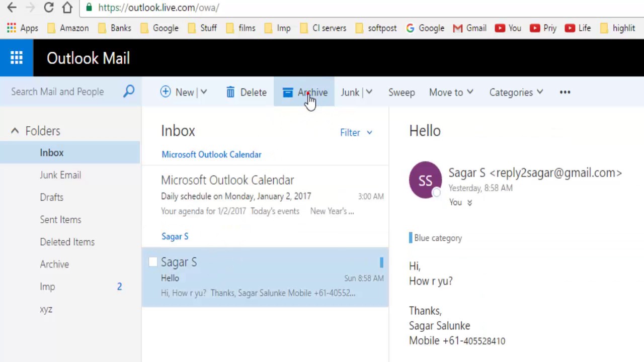Reload the page
This screenshot has height=362, width=644.
49,8
